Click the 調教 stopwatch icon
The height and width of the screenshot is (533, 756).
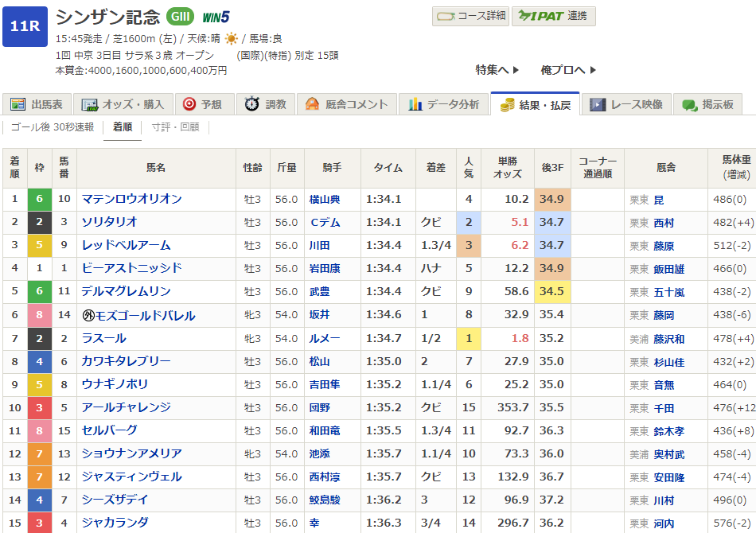[251, 104]
